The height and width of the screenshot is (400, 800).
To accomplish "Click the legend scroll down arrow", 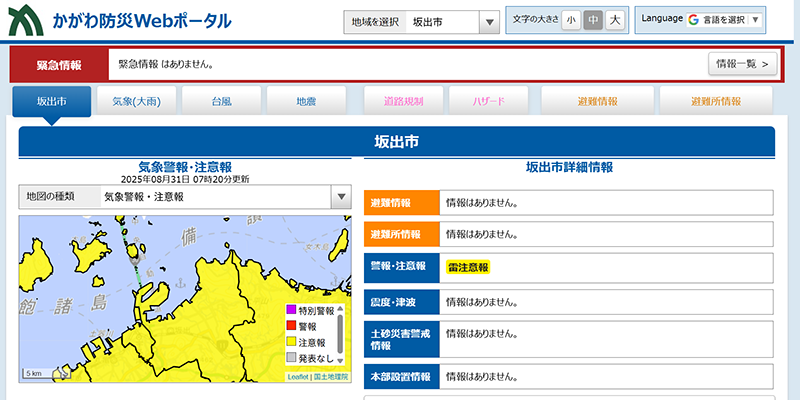I will (x=340, y=361).
